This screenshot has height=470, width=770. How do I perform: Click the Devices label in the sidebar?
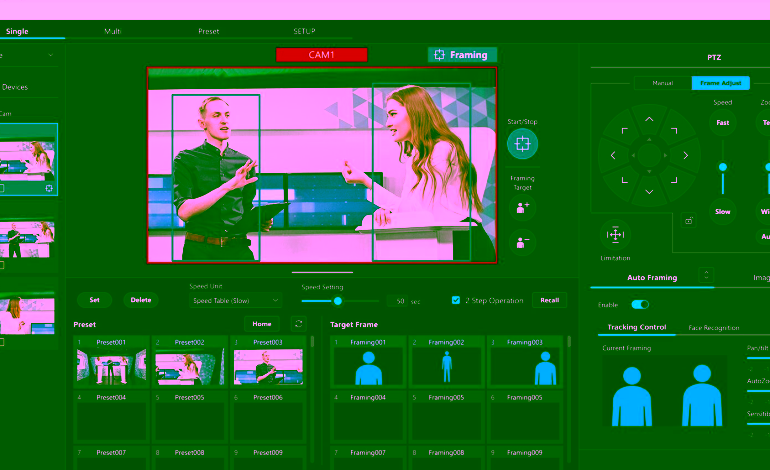[x=15, y=87]
